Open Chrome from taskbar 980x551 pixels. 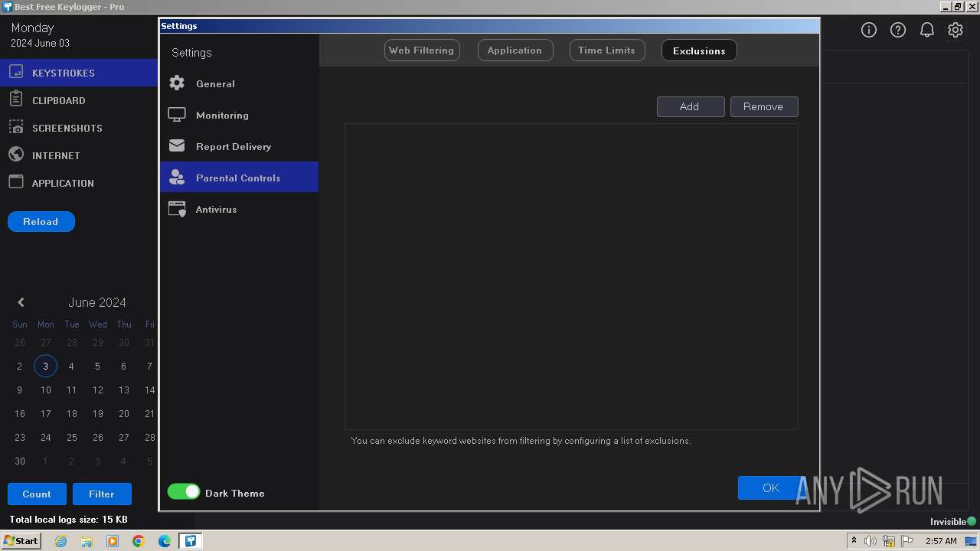pyautogui.click(x=139, y=541)
